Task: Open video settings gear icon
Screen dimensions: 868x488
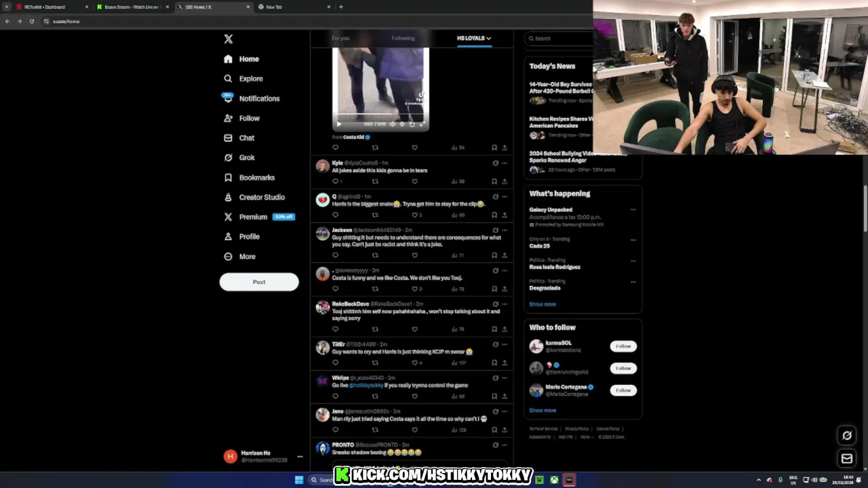Action: (x=401, y=124)
